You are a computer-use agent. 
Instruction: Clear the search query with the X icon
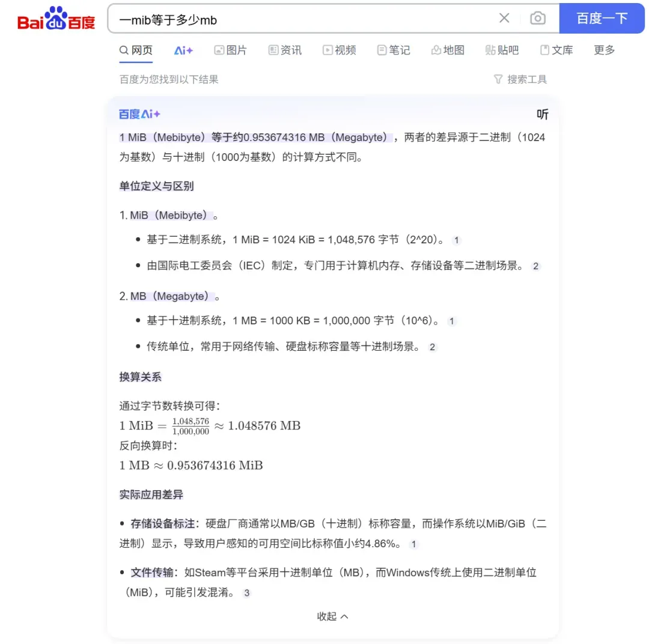click(504, 18)
